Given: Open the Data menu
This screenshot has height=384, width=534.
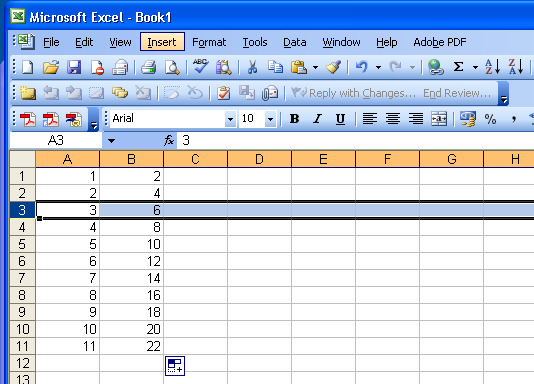Looking at the screenshot, I should click(295, 42).
